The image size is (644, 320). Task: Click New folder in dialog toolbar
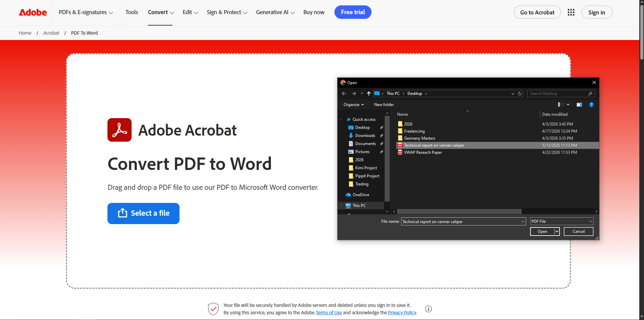coord(384,105)
